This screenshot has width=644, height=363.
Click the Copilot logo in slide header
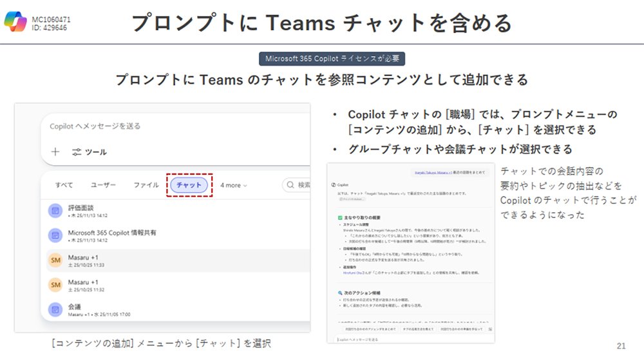(15, 22)
